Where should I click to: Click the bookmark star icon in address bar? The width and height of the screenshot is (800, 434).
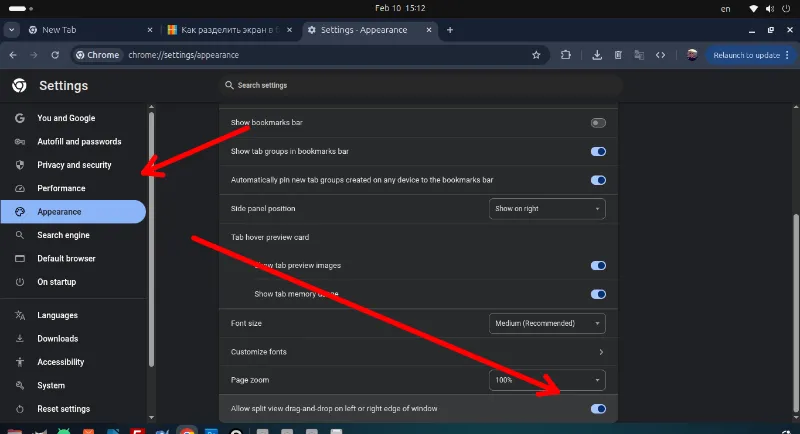point(536,55)
